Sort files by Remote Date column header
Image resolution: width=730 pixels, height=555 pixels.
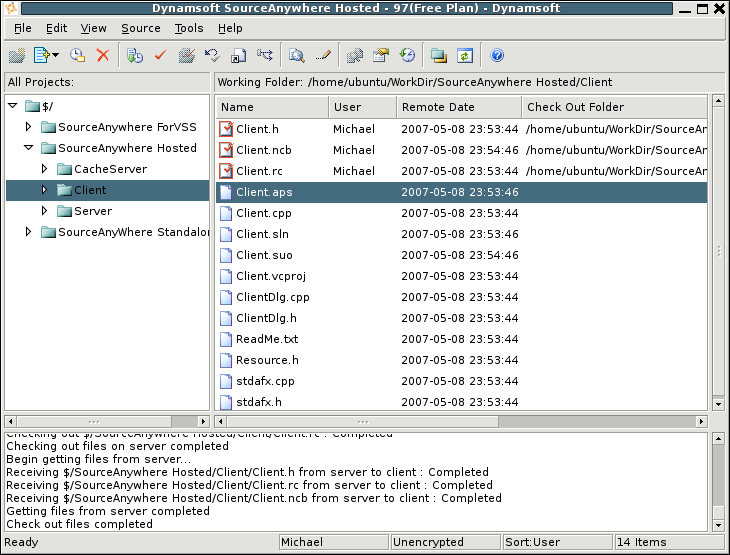tap(457, 107)
